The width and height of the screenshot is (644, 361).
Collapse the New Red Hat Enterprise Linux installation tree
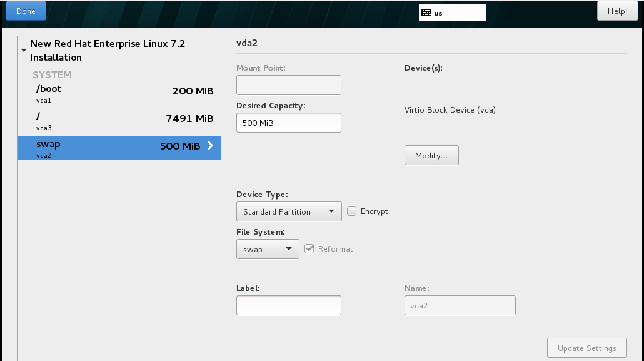(24, 50)
